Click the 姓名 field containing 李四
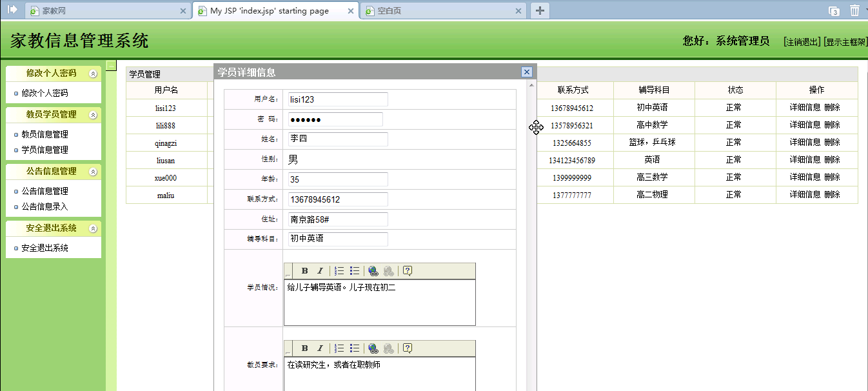Image resolution: width=868 pixels, height=391 pixels. (x=338, y=139)
